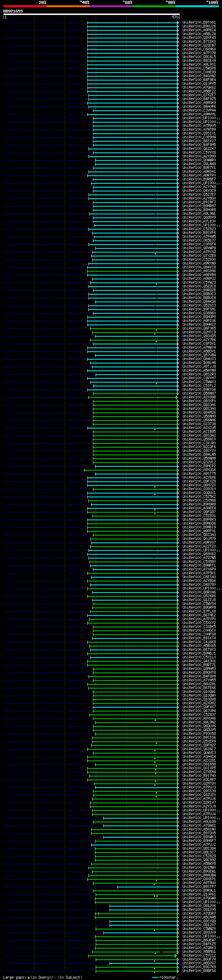Select label UniRef100_A9RGK9
The width and height of the screenshot is (222, 980).
199,103
